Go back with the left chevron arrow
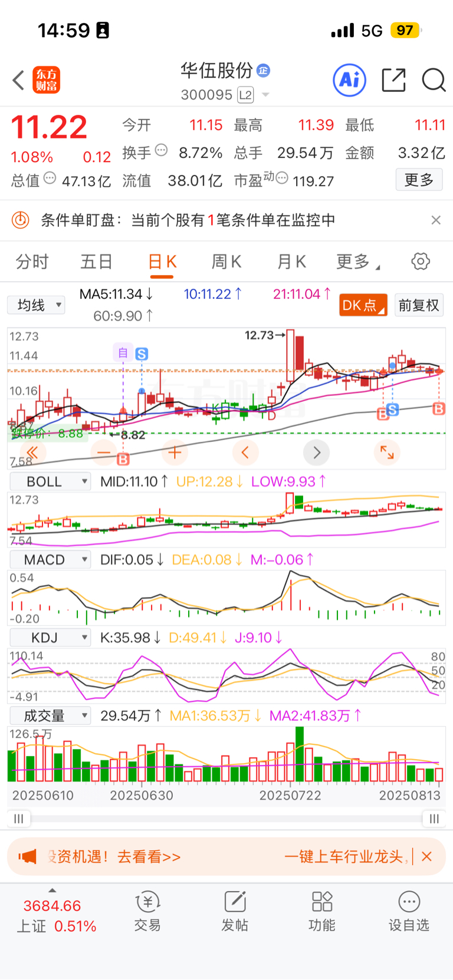 18,80
